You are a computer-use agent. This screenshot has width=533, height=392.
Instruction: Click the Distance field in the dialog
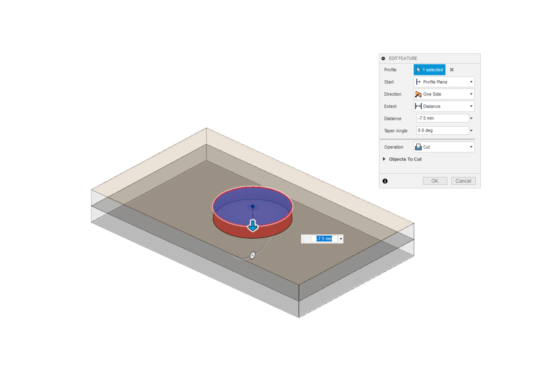(x=442, y=118)
